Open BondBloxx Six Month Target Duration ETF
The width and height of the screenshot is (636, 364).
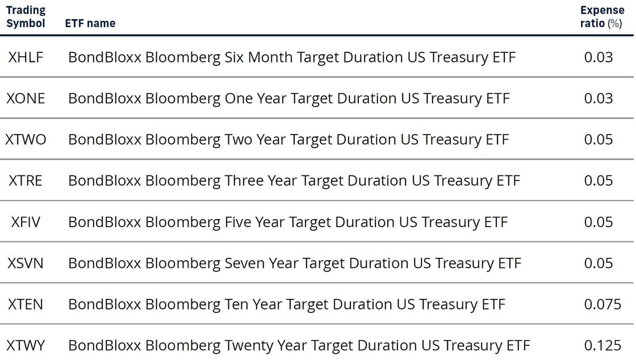click(292, 57)
